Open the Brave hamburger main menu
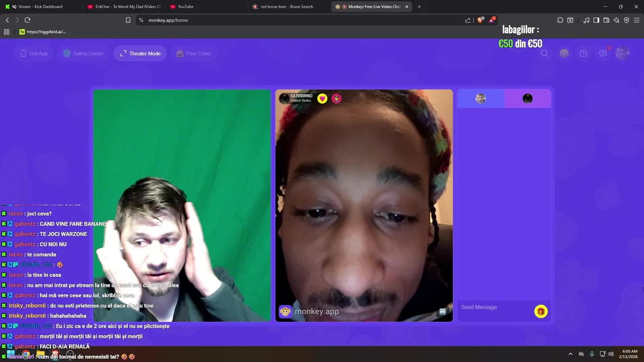Viewport: 644px width, 362px height. (x=636, y=20)
